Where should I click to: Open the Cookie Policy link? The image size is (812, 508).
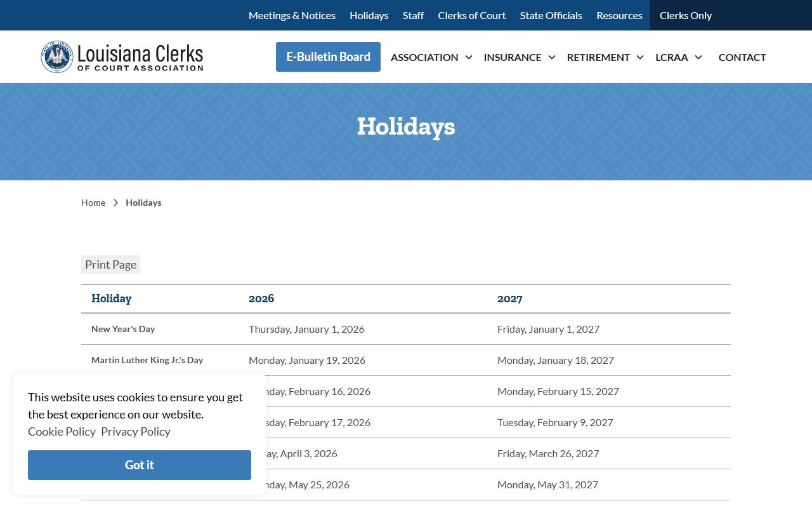62,432
